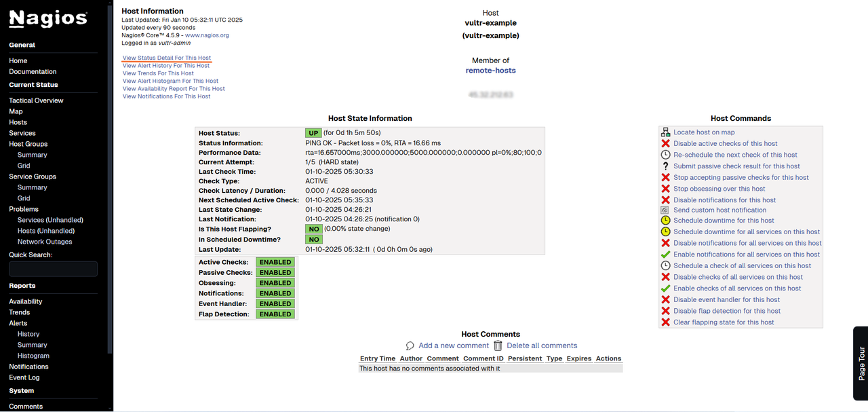Go to Tactical Overview
This screenshot has height=412, width=868.
coord(36,100)
